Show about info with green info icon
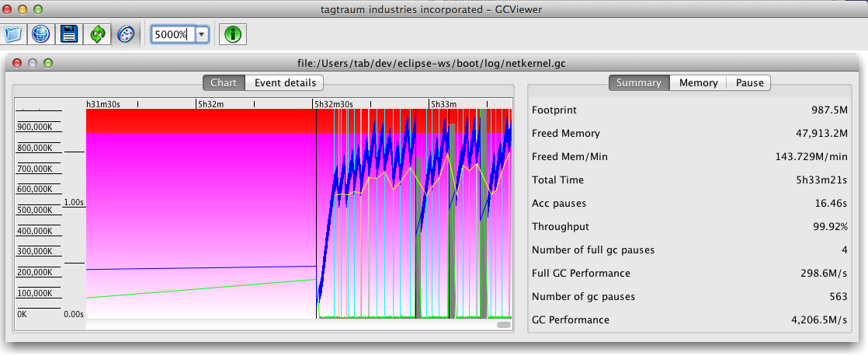868x356 pixels. pyautogui.click(x=232, y=34)
